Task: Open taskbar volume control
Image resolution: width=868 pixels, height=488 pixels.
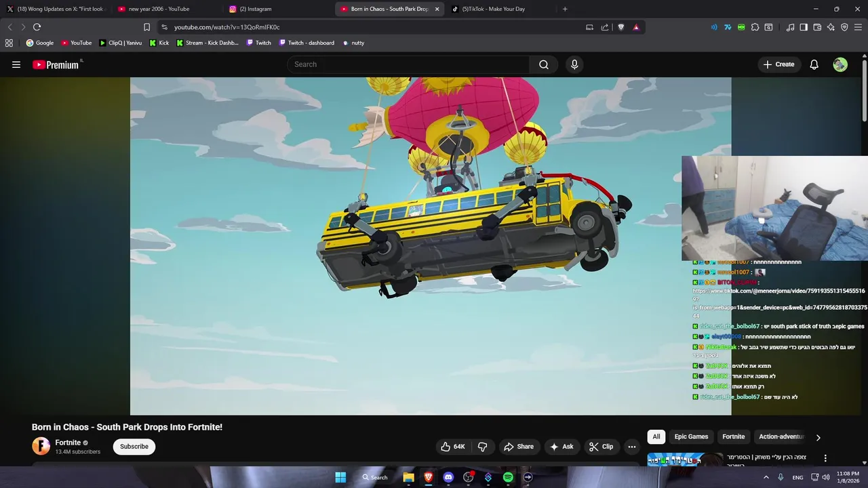Action: pyautogui.click(x=825, y=477)
